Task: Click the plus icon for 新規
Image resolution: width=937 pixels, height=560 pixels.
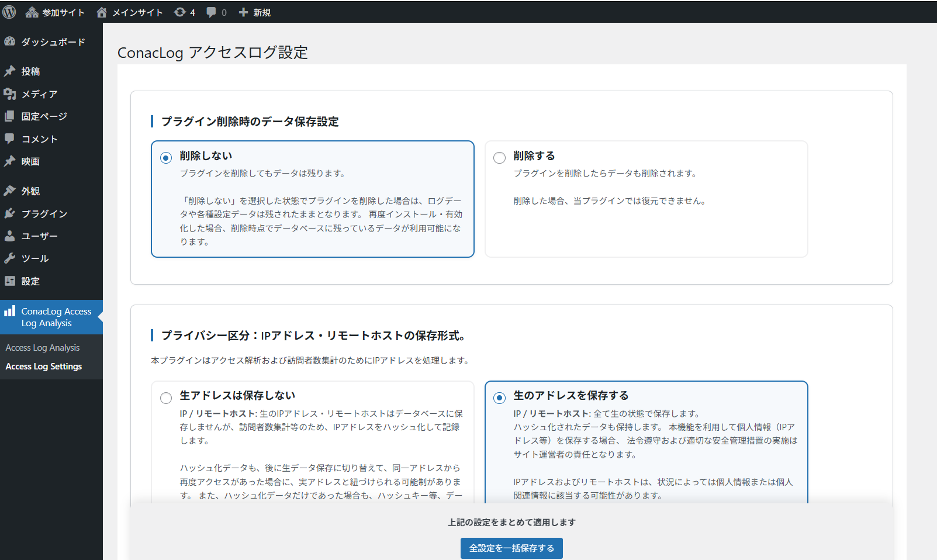Action: pyautogui.click(x=244, y=12)
